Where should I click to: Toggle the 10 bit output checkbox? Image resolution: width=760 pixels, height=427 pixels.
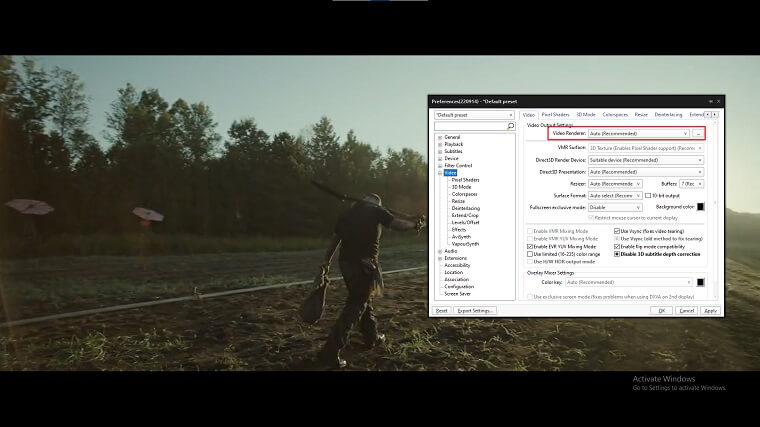click(x=648, y=195)
